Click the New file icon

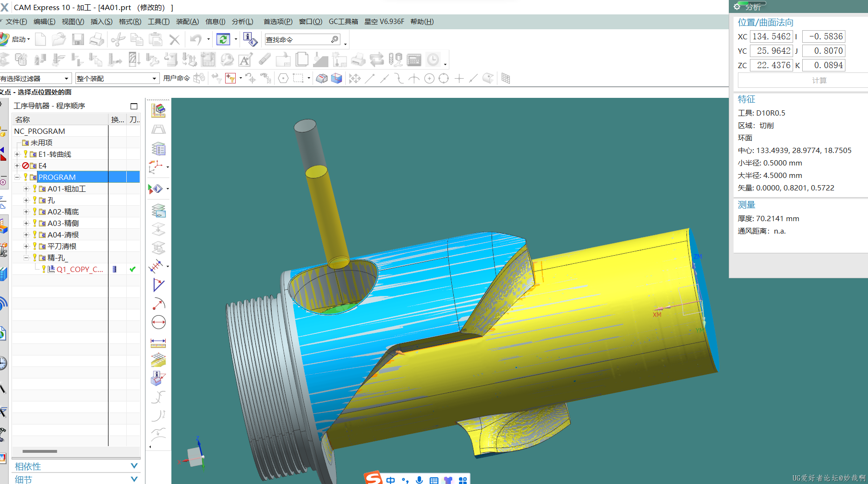click(41, 39)
